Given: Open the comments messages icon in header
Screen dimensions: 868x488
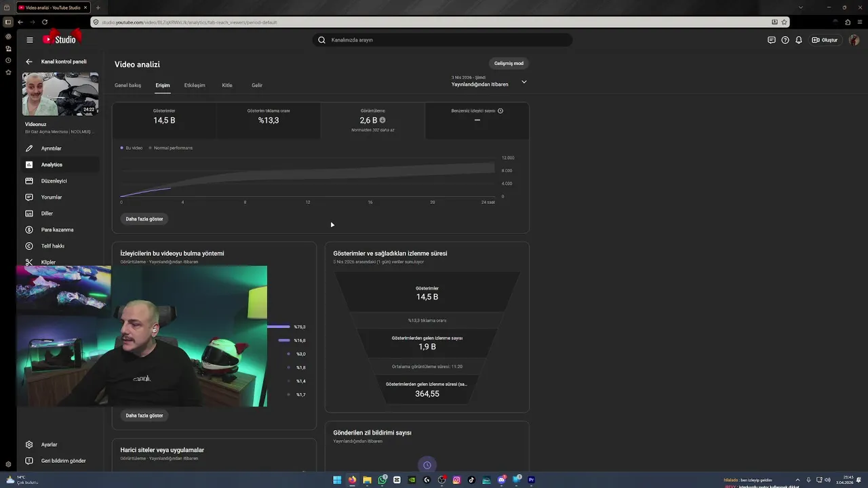Looking at the screenshot, I should pyautogui.click(x=772, y=40).
